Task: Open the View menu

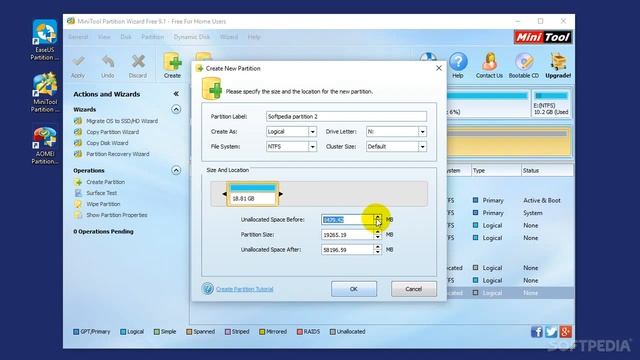Action: click(104, 37)
